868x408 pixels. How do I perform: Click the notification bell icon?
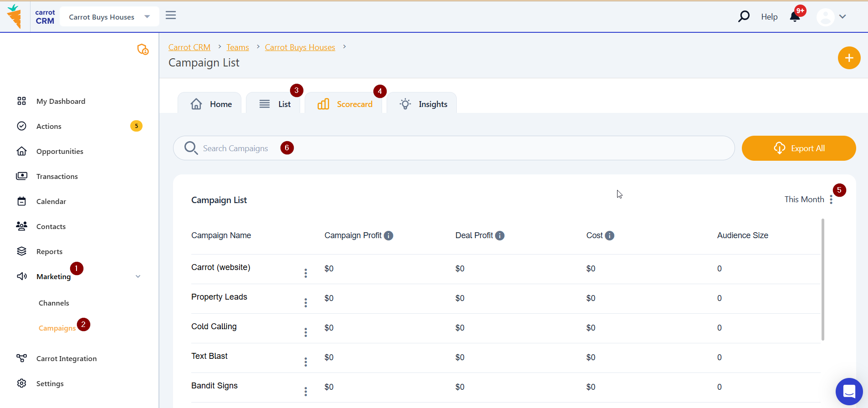(795, 17)
